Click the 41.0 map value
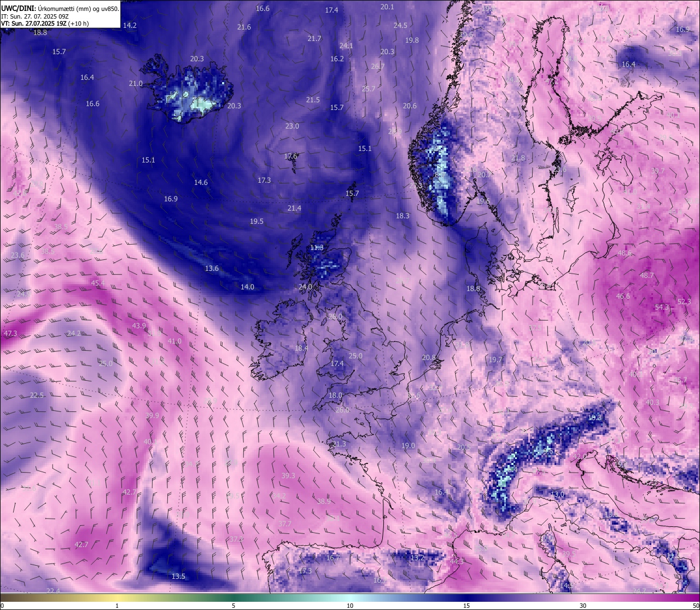700x610 pixels. [174, 341]
